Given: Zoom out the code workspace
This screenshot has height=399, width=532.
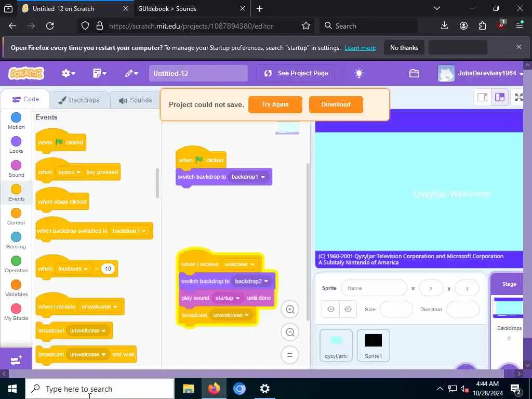Looking at the screenshot, I should click(x=290, y=332).
